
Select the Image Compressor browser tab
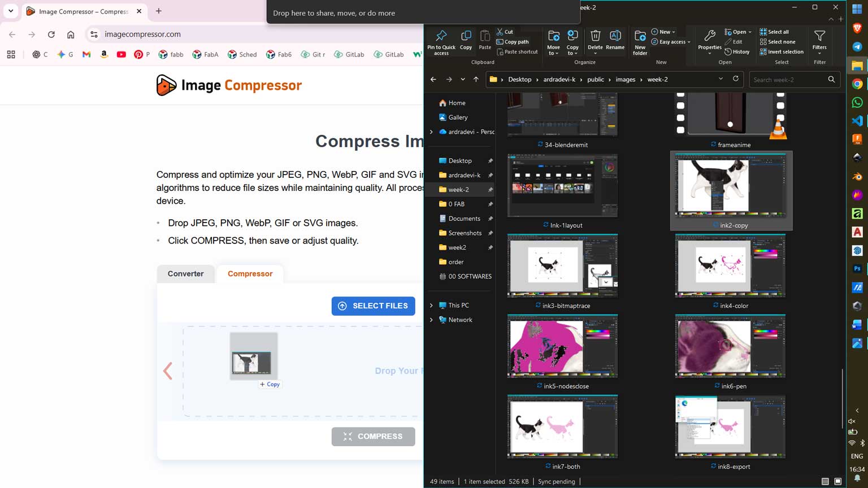(x=79, y=11)
